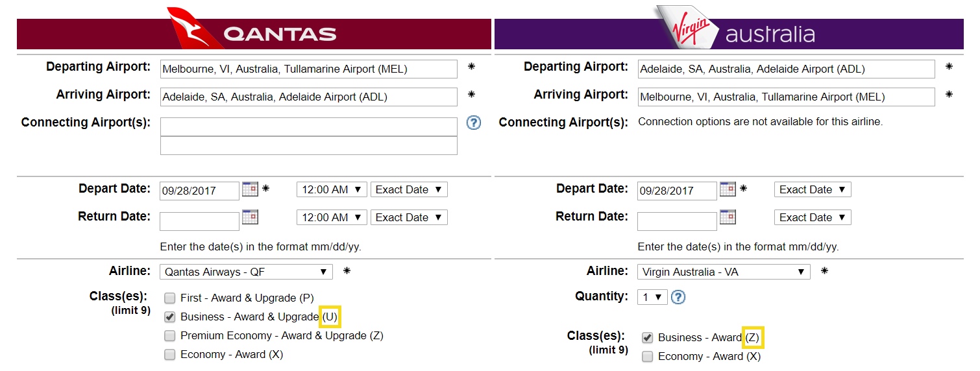Click Virgin Arriving Airport Melbourne field
Viewport: 980px width, 371px height.
[787, 97]
